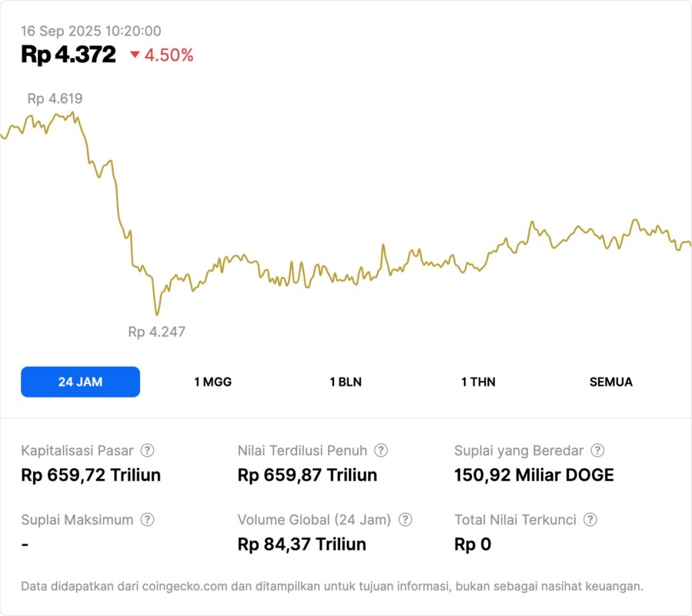The image size is (692, 616).
Task: Open Total Nilai Terkunci info icon
Action: point(590,520)
